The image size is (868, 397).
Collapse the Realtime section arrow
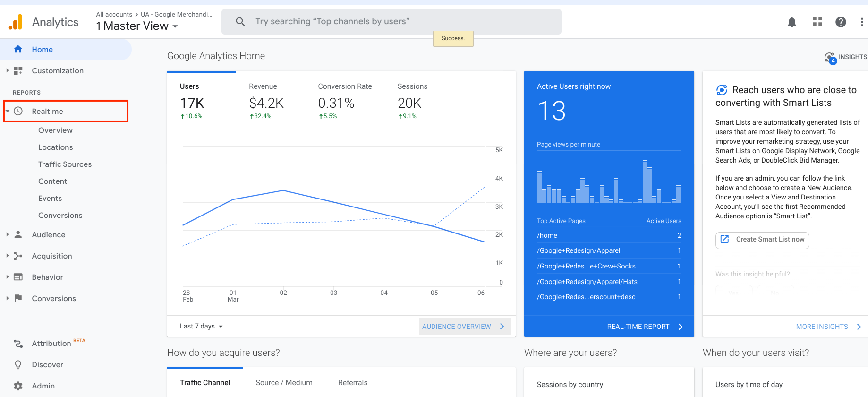(x=8, y=111)
